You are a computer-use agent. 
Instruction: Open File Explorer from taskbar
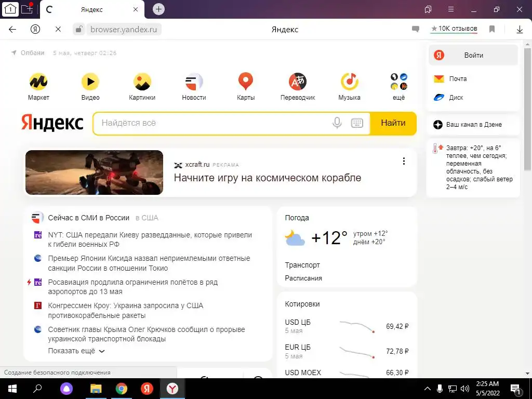(96, 389)
